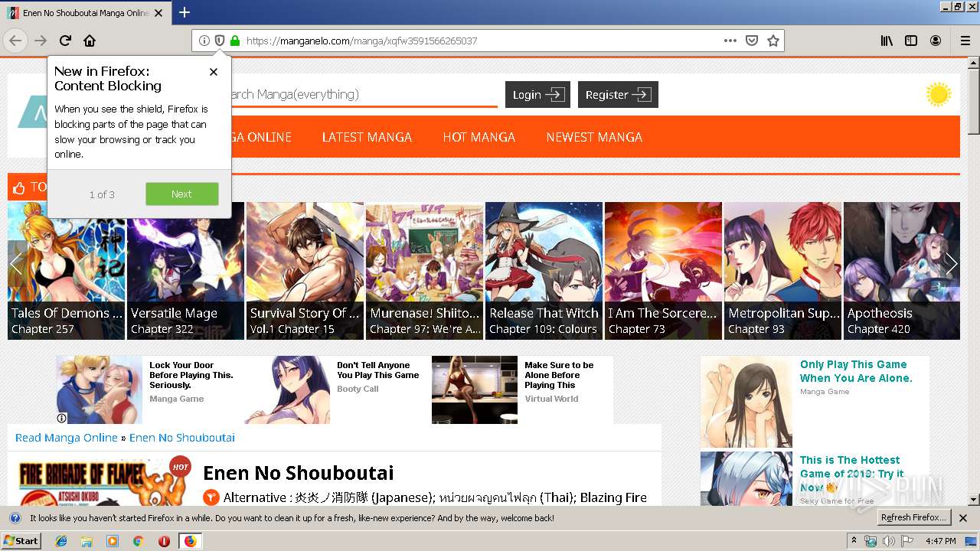This screenshot has width=980, height=551.
Task: Open Survival Story Of manga thumbnail
Action: point(305,271)
